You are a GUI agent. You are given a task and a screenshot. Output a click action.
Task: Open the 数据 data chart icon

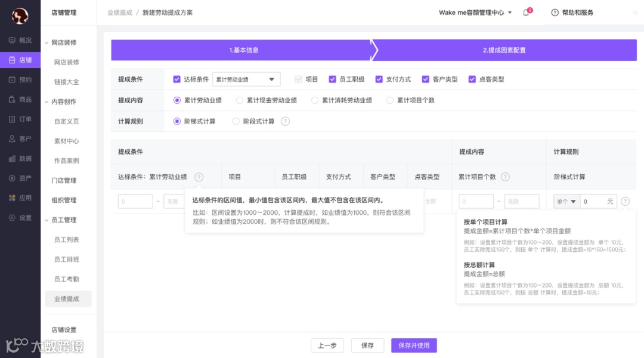pos(12,159)
